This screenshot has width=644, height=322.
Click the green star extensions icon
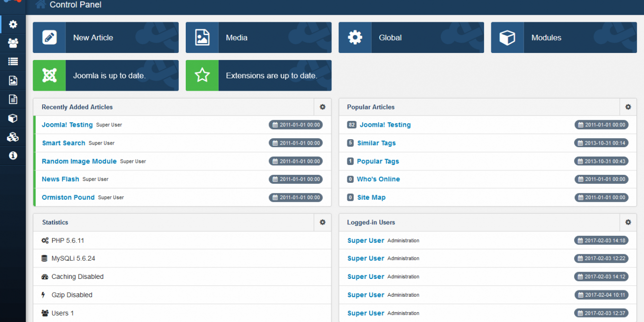click(x=202, y=75)
